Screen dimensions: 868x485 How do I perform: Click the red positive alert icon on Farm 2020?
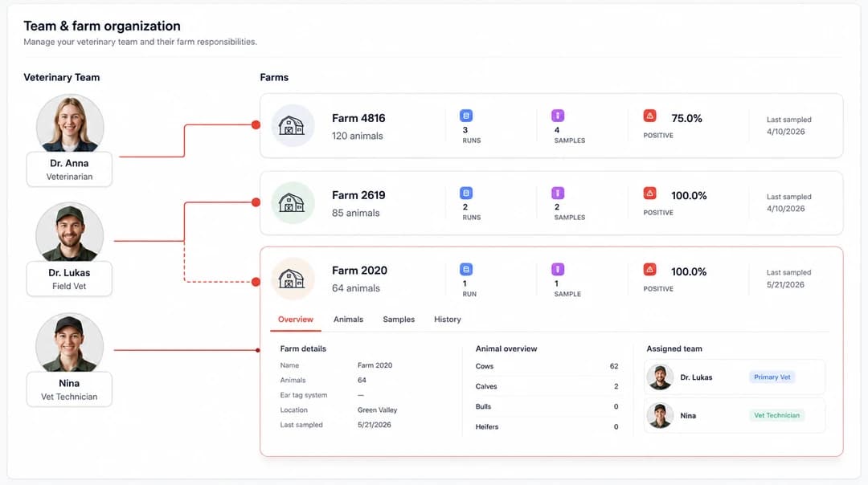[650, 269]
